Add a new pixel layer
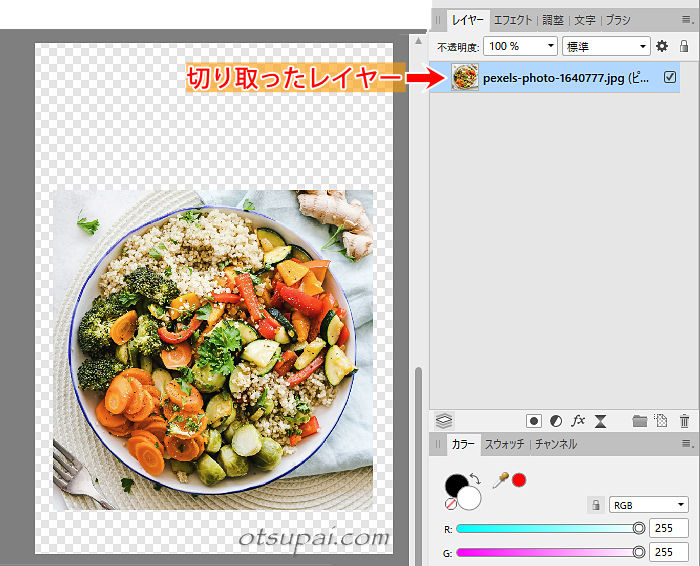700x566 pixels. click(x=662, y=421)
